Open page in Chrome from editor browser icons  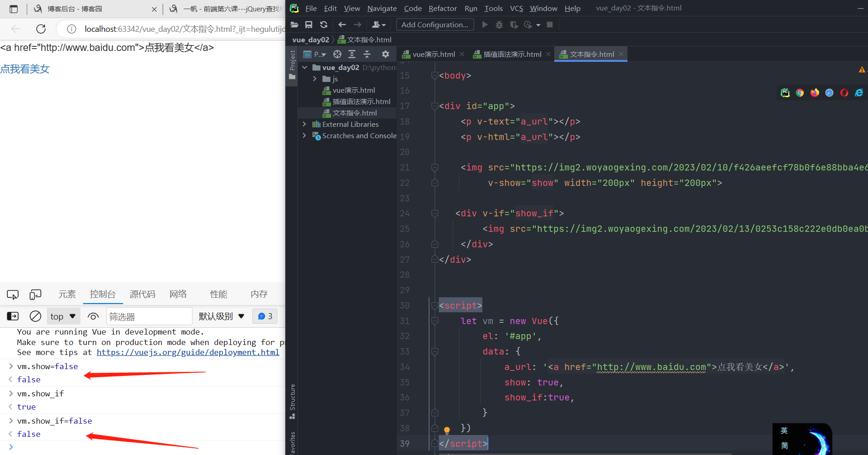[800, 93]
